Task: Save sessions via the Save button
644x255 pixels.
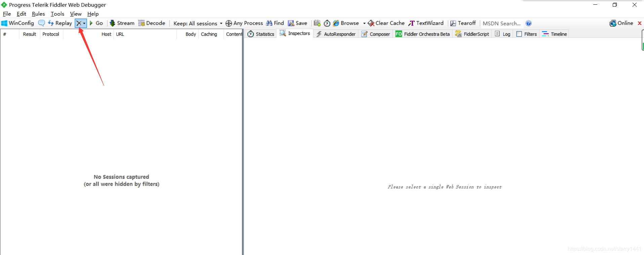Action: [x=297, y=23]
